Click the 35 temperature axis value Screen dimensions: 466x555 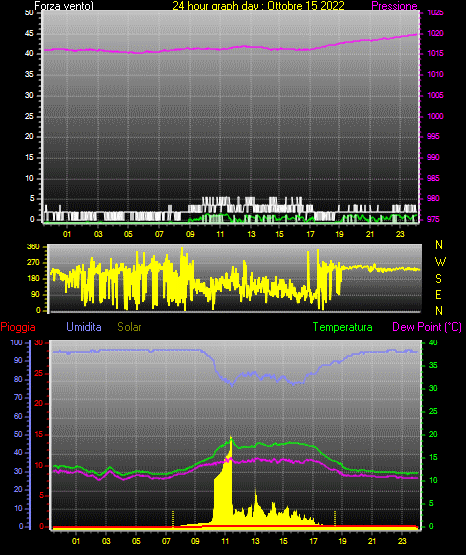(x=433, y=365)
